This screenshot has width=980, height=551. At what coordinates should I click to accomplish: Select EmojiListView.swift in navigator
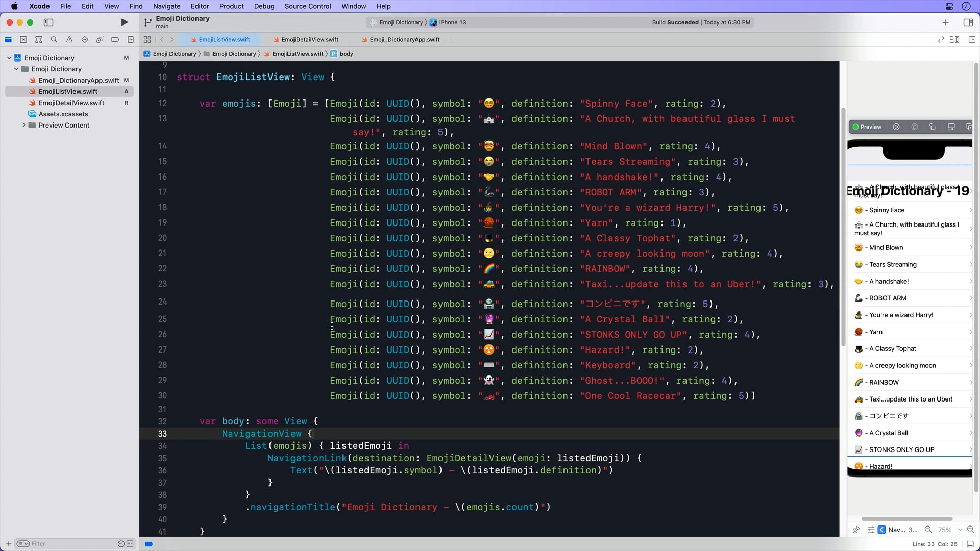(69, 92)
